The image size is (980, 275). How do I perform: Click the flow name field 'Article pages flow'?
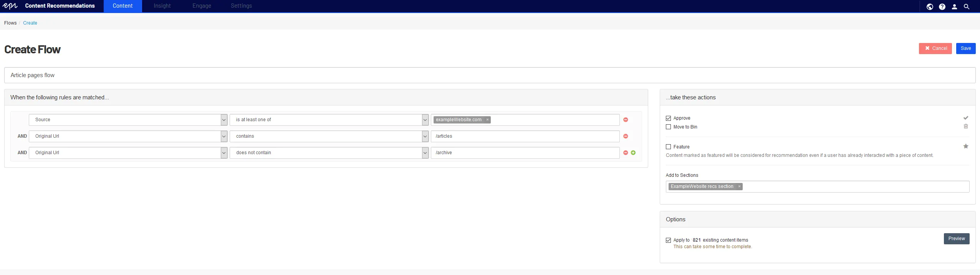[490, 75]
